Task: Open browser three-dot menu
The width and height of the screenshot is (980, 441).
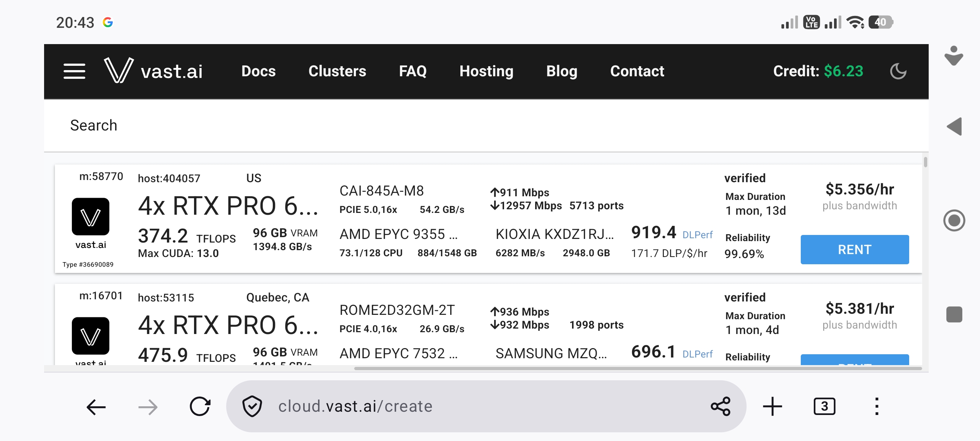Action: click(877, 406)
